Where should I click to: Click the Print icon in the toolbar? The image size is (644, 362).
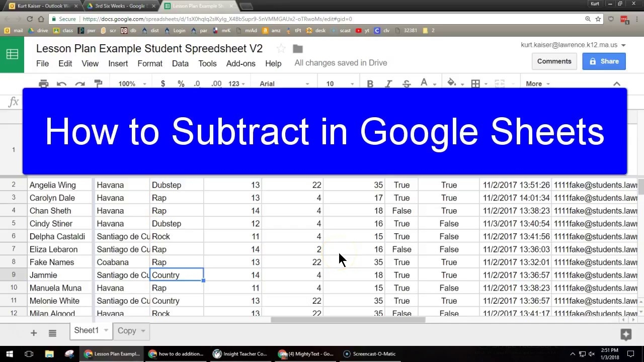pos(43,83)
